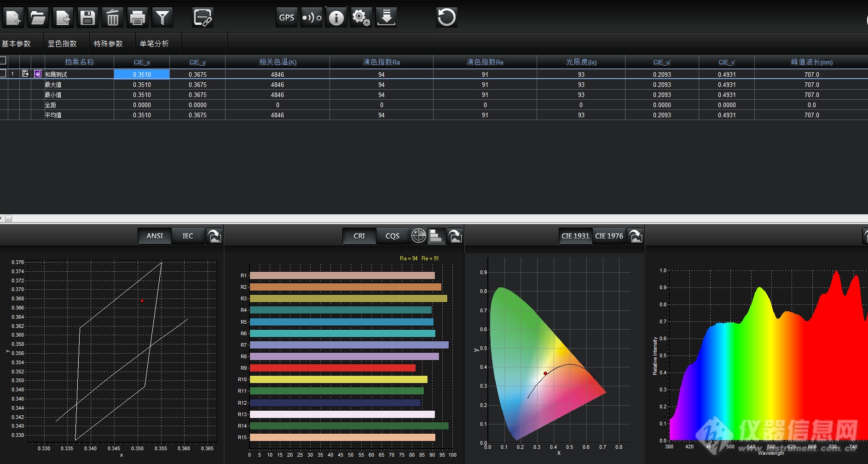Click the 档案名称 column header
Image resolution: width=868 pixels, height=464 pixels.
(79, 62)
